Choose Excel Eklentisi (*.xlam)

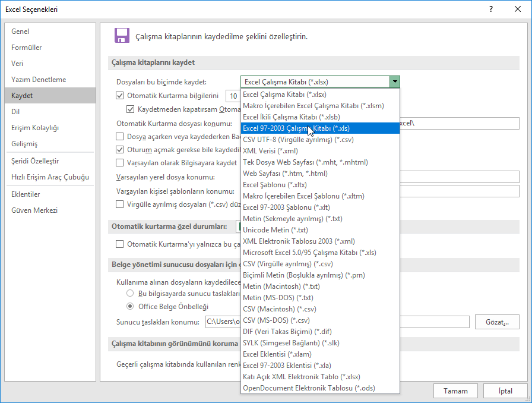point(320,354)
